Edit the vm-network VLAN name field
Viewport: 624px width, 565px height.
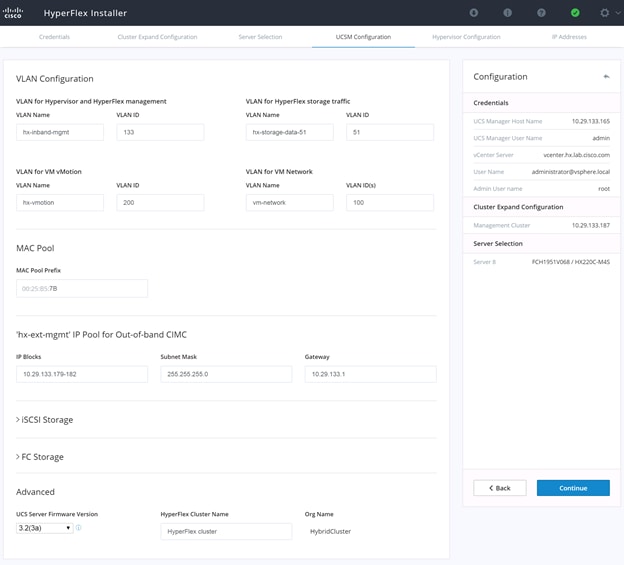pos(290,203)
